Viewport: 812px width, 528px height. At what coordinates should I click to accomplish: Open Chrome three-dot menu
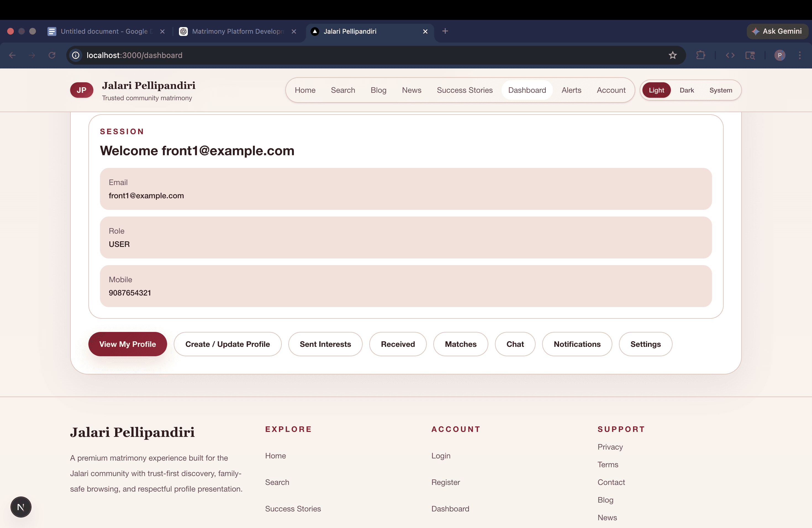(x=800, y=55)
